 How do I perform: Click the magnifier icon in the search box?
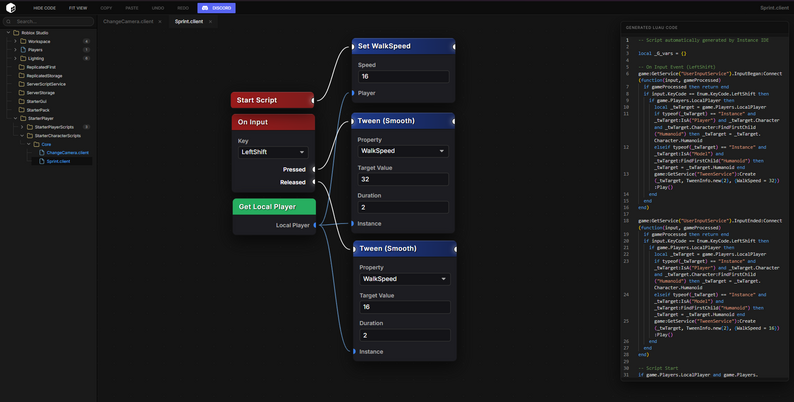[9, 21]
